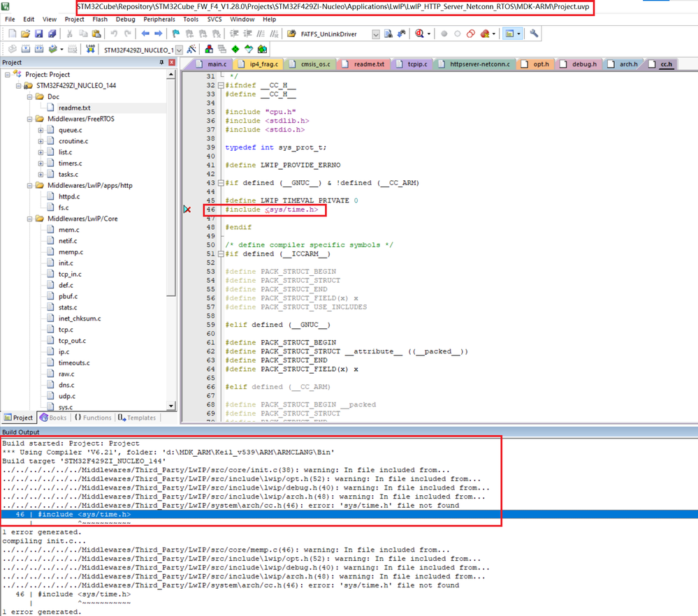Screen dimensions: 698x616
Task: Toggle the bookmark flag icon
Action: 176,34
